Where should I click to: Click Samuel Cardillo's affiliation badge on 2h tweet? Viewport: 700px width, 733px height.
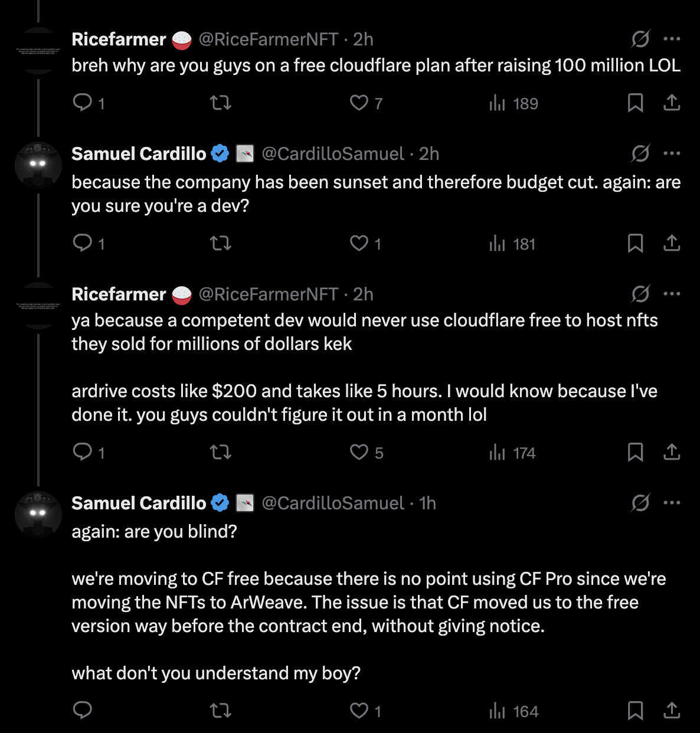(245, 154)
